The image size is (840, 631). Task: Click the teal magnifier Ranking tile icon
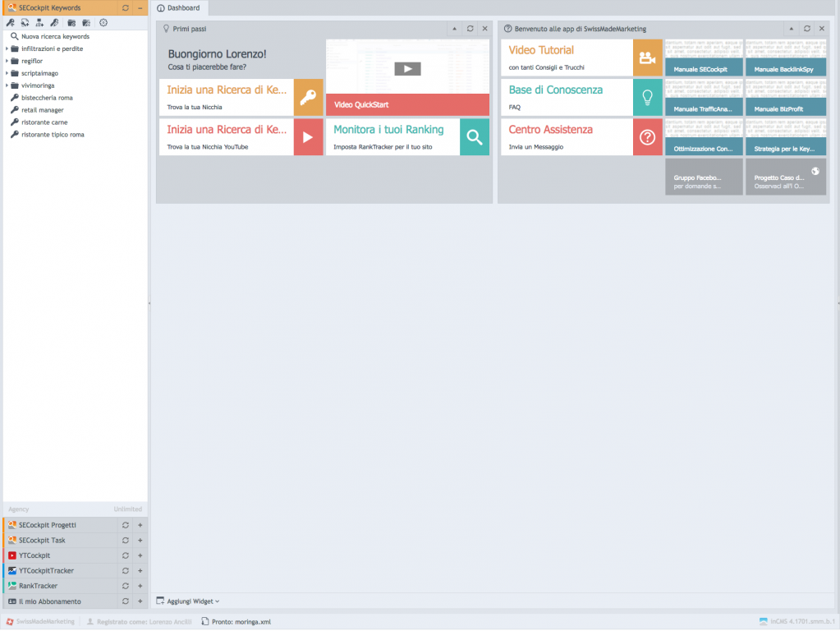474,137
